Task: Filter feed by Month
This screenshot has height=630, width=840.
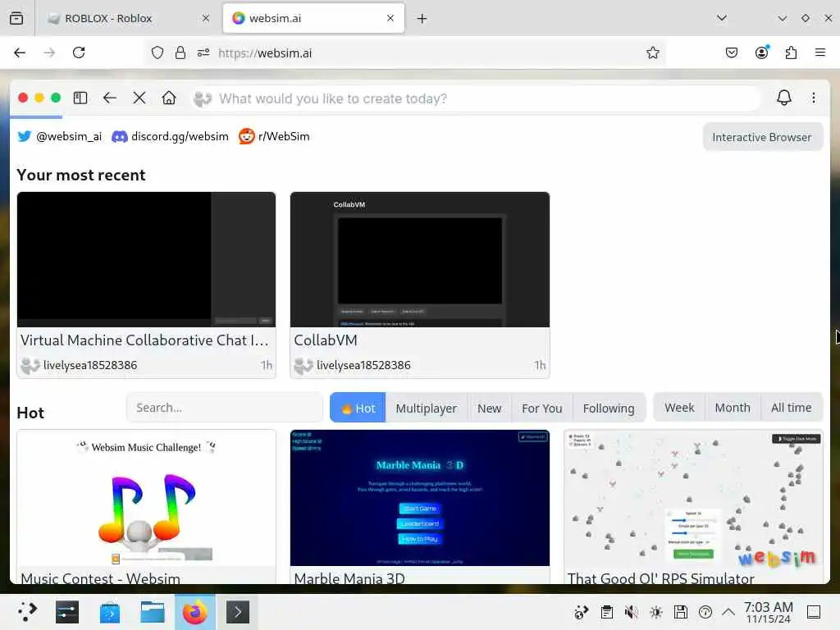Action: (733, 408)
